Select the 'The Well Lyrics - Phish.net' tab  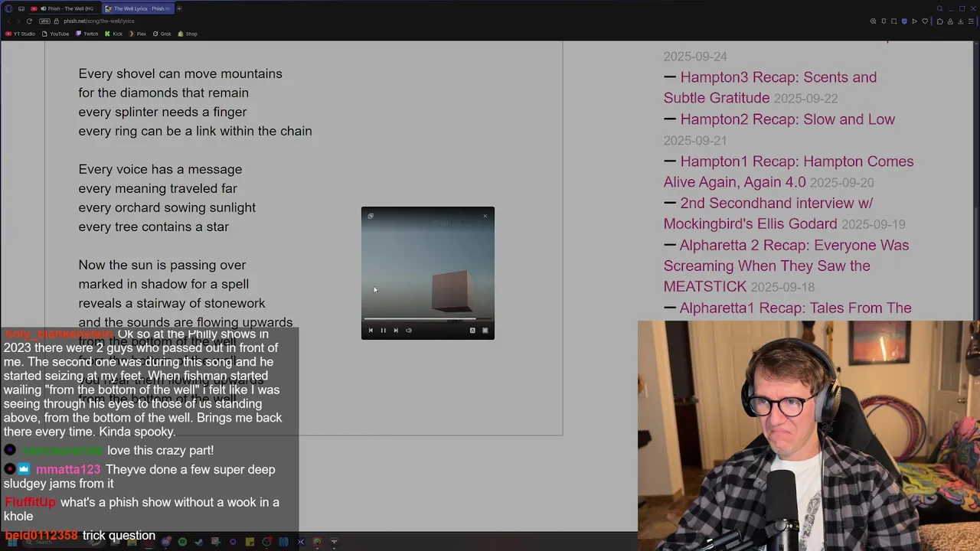click(x=138, y=8)
